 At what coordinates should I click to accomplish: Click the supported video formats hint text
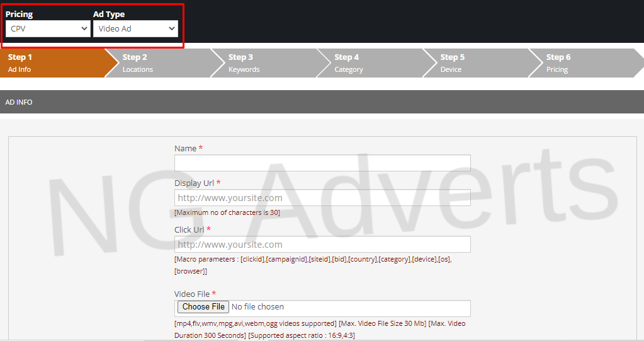coord(255,323)
